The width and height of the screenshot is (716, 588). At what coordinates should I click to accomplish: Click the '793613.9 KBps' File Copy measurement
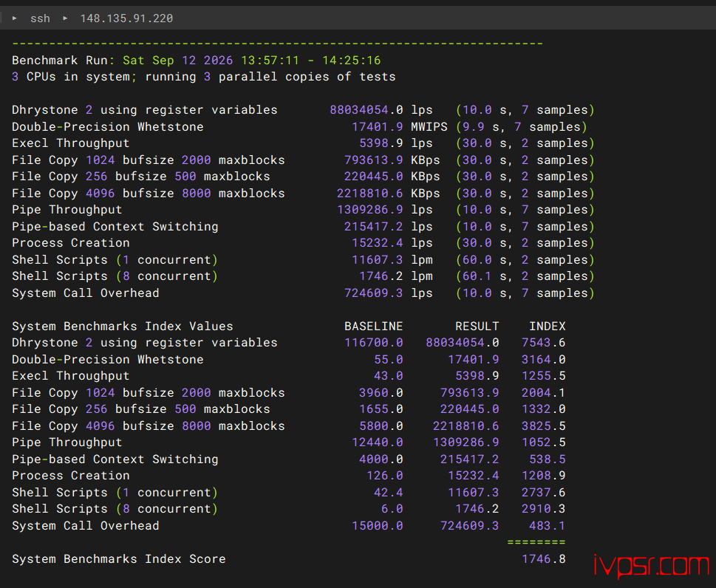(392, 160)
